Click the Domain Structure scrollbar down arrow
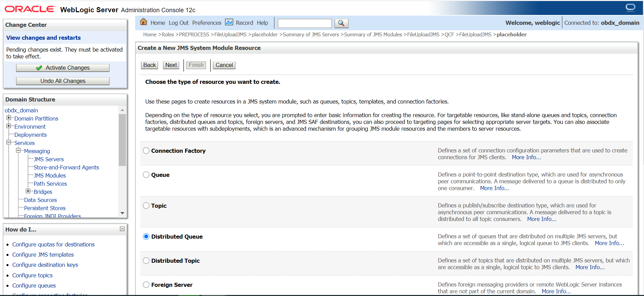Image resolution: width=644 pixels, height=296 pixels. point(122,213)
